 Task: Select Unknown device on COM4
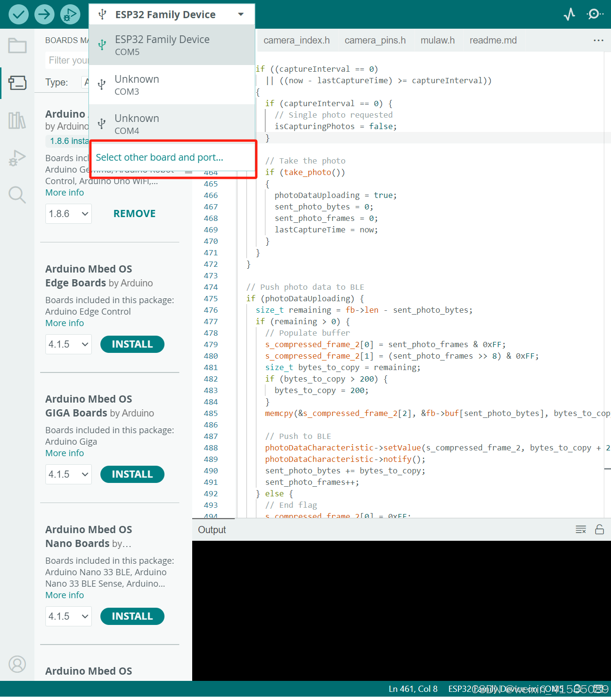tap(172, 124)
